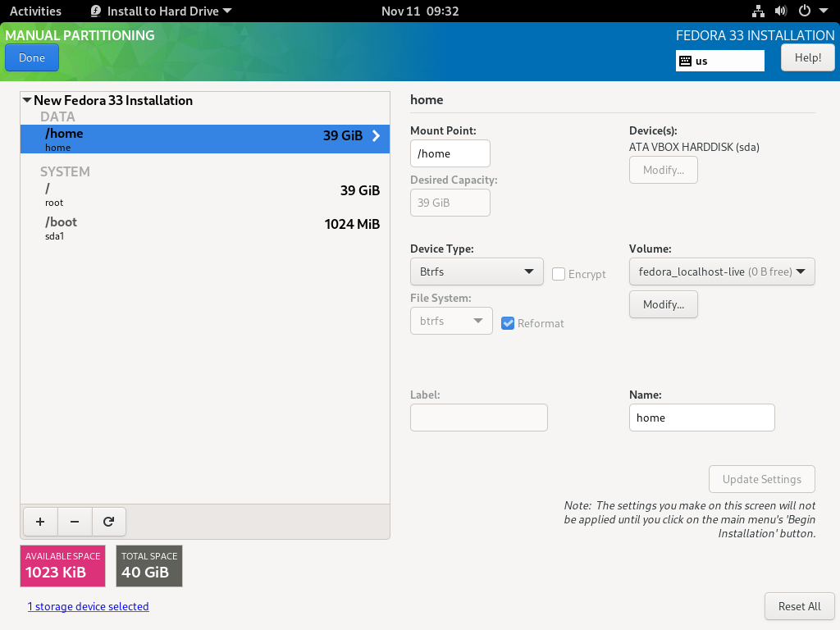The width and height of the screenshot is (840, 630).
Task: Click the Update Settings button
Action: pyautogui.click(x=762, y=479)
